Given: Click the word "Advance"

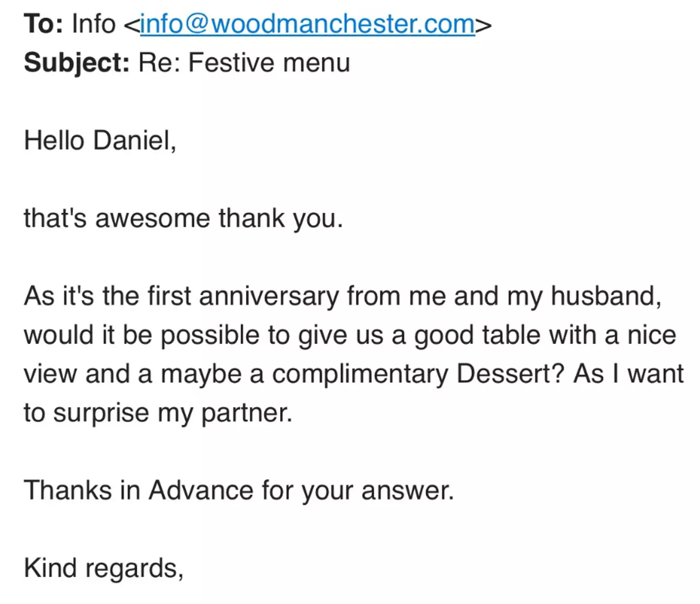Looking at the screenshot, I should point(201,490).
